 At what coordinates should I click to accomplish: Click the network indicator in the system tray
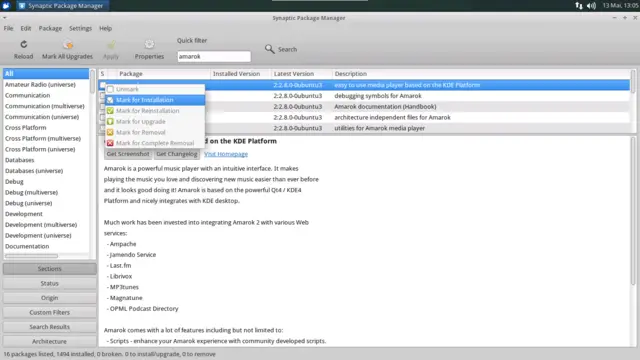tap(579, 6)
